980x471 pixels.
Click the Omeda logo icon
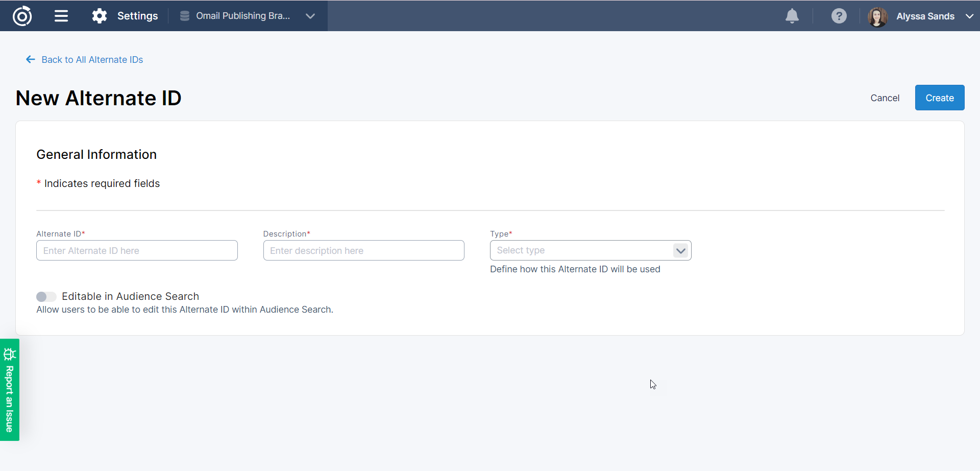click(x=22, y=16)
